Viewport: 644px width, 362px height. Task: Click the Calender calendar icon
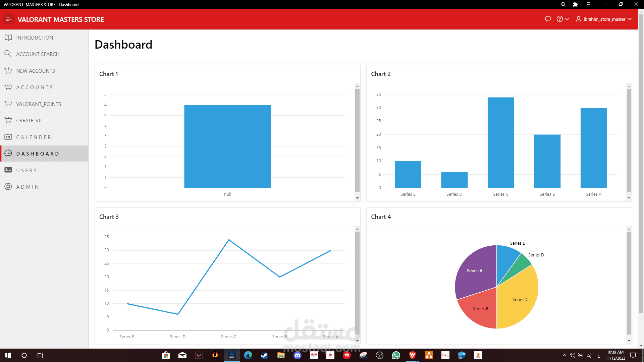(x=8, y=137)
